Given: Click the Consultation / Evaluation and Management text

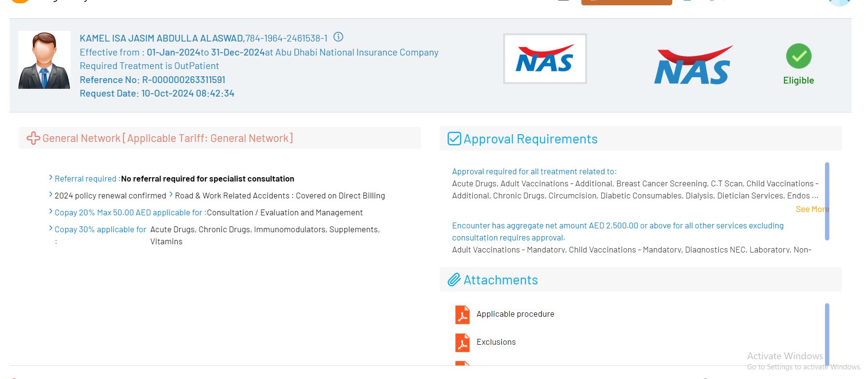Looking at the screenshot, I should pos(285,212).
